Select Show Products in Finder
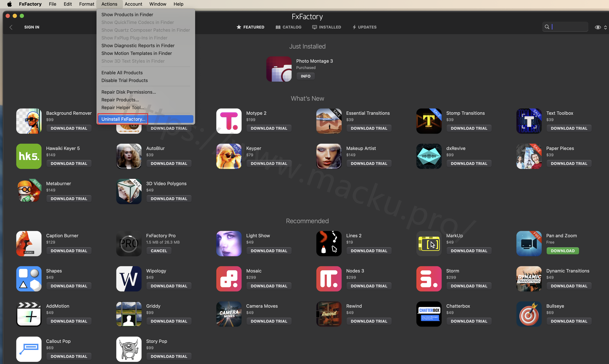 point(145,14)
